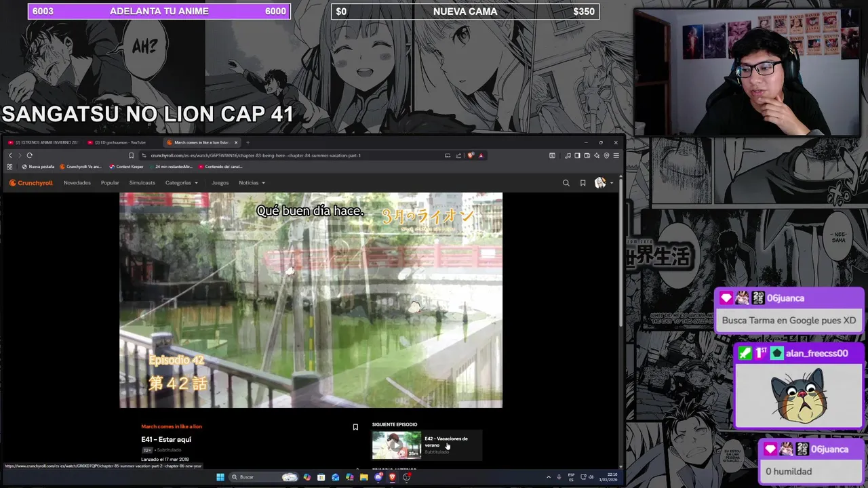The height and width of the screenshot is (488, 868).
Task: Toggle the browser sidebar panel icon
Action: pos(577,155)
